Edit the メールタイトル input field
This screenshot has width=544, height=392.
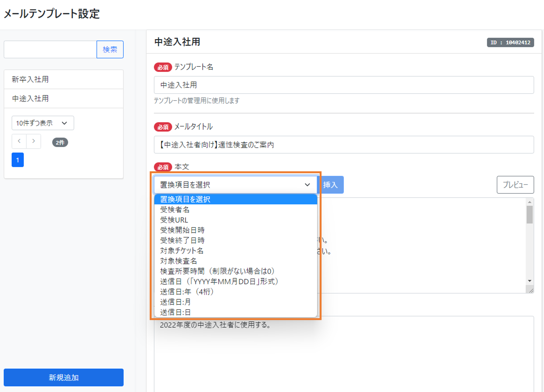[344, 145]
